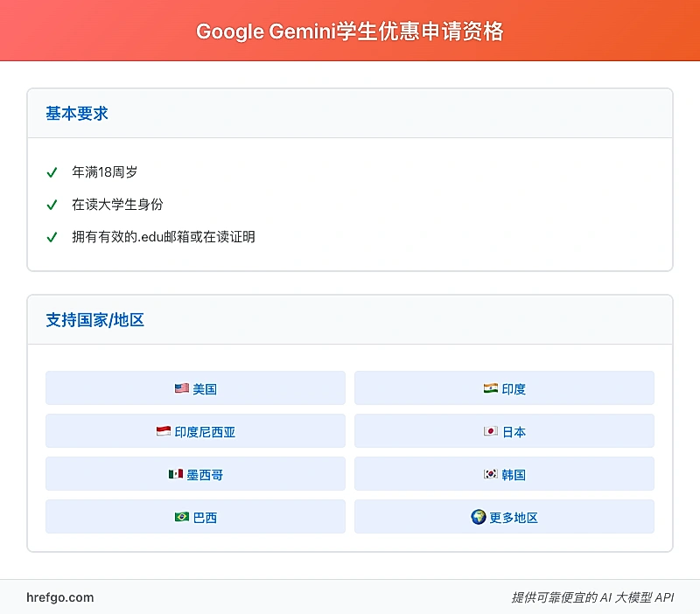Select the 墨西哥 country label
The height and width of the screenshot is (614, 700).
tap(205, 475)
